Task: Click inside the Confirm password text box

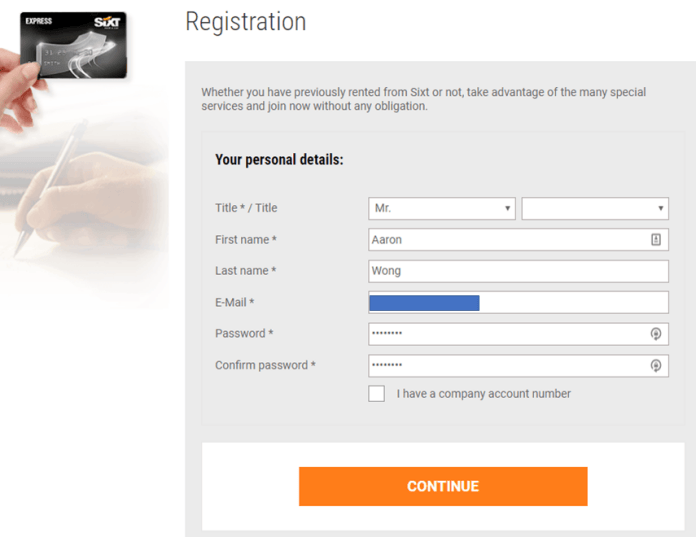Action: (x=505, y=366)
